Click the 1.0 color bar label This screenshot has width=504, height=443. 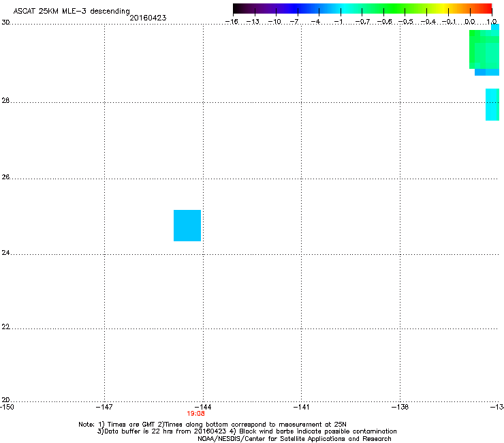492,22
